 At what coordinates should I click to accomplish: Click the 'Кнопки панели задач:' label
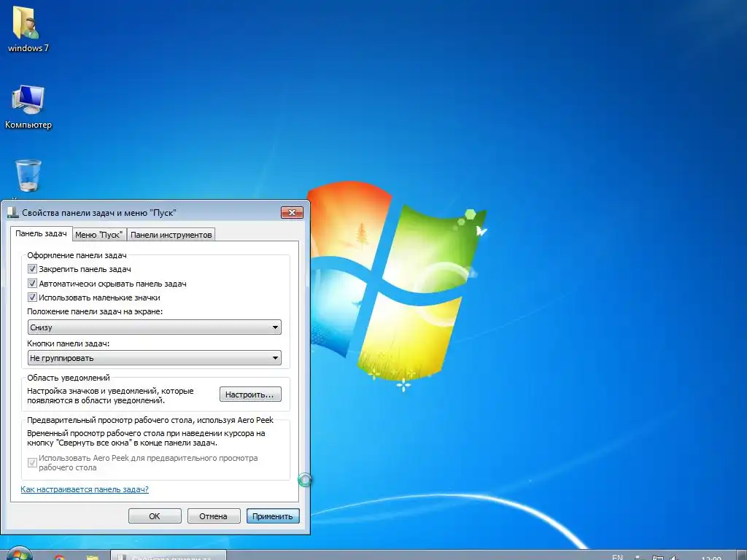pyautogui.click(x=68, y=343)
